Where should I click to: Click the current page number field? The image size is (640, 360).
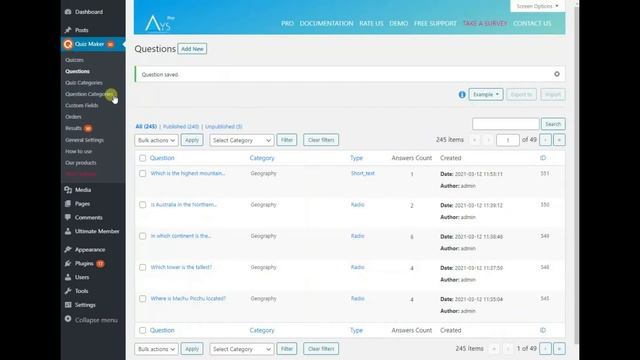pos(508,140)
